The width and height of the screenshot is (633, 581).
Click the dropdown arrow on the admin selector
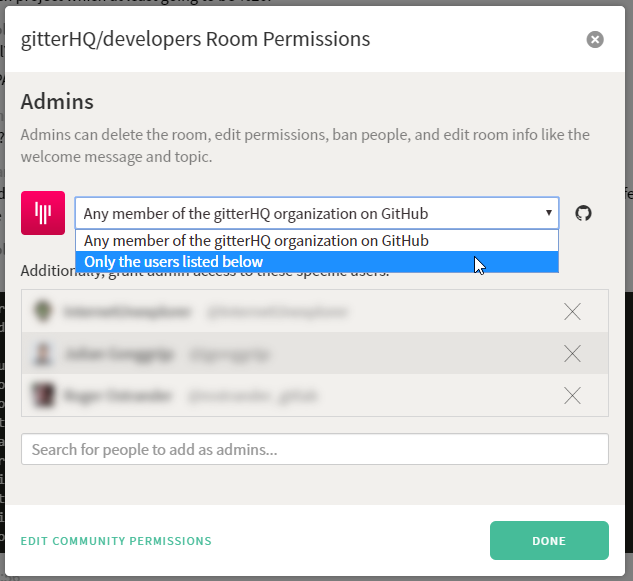tap(548, 213)
